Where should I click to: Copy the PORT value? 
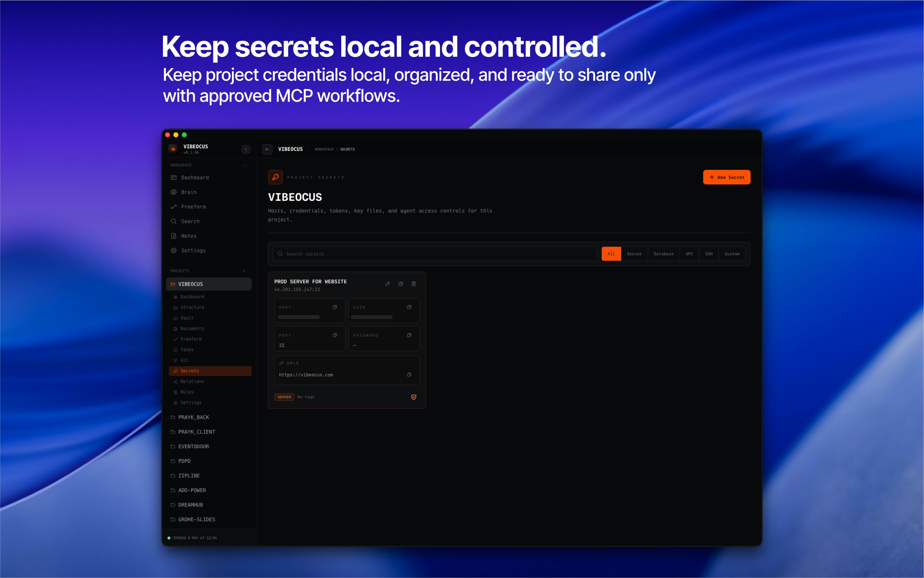335,335
